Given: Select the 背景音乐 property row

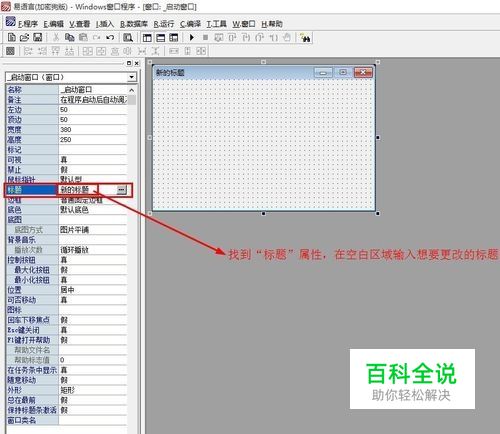Looking at the screenshot, I should [66, 240].
